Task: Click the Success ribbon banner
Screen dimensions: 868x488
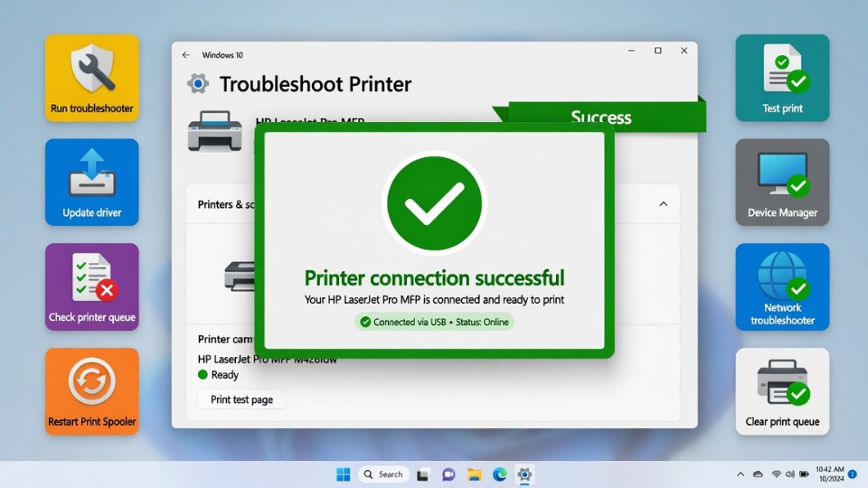Action: 600,117
